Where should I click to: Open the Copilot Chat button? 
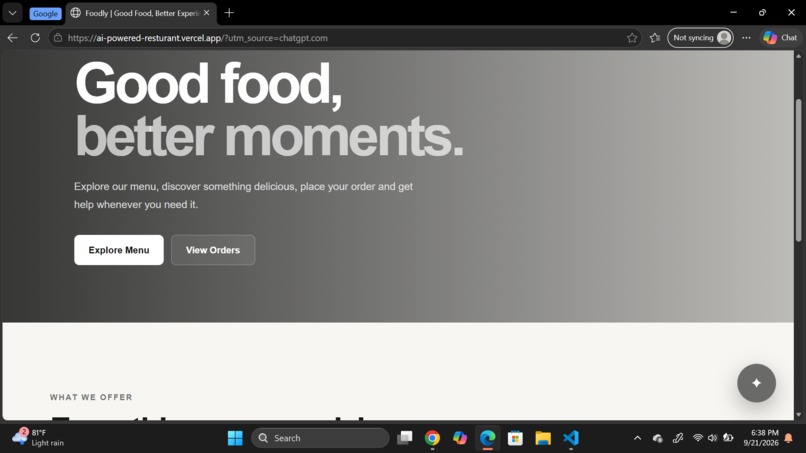pos(780,38)
